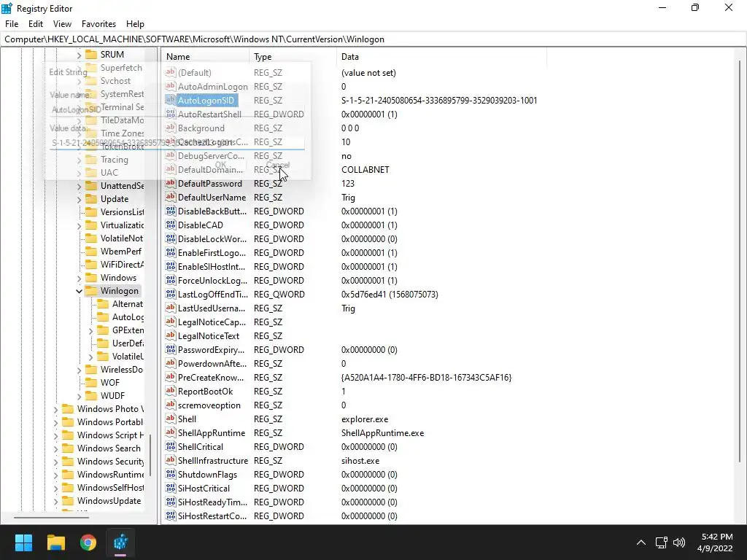The width and height of the screenshot is (747, 560).
Task: Click the string icon of ReportBootOk
Action: click(170, 391)
